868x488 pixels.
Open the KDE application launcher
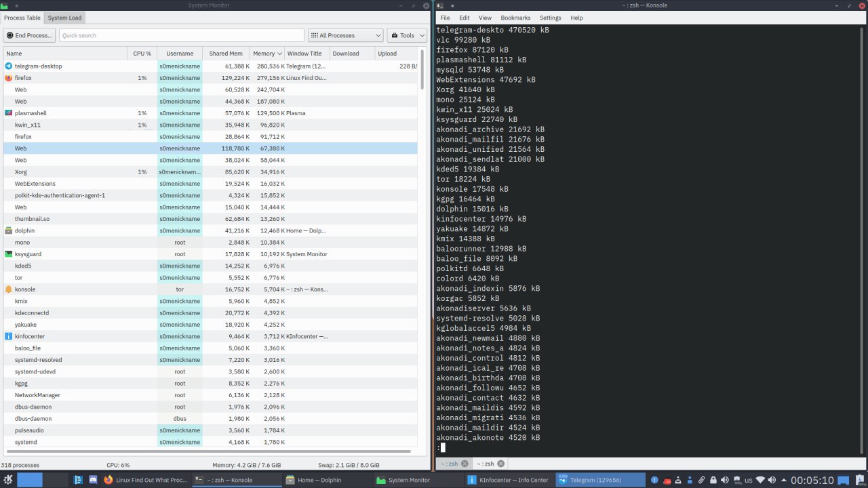pos(7,480)
